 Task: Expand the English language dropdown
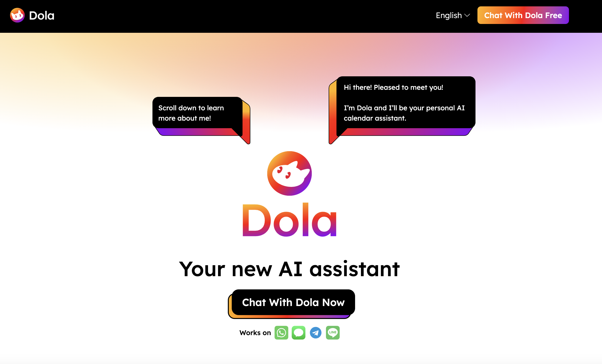[x=452, y=15]
